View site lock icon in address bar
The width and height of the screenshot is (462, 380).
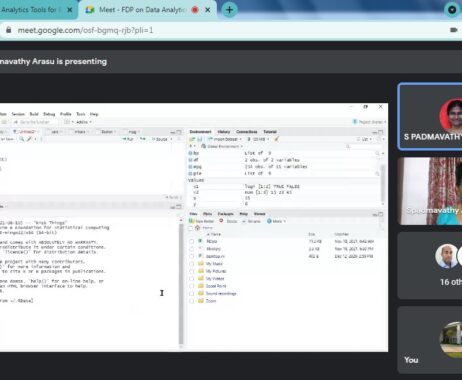tap(9, 30)
